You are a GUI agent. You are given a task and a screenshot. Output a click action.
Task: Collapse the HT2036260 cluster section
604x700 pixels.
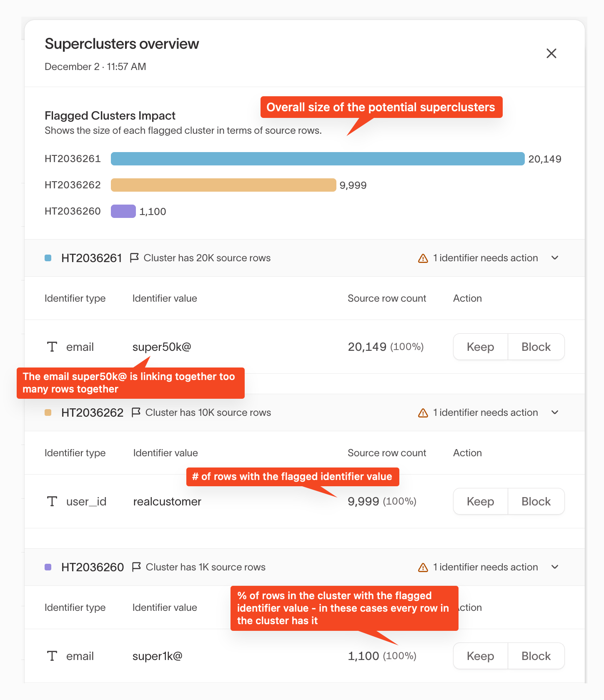555,567
